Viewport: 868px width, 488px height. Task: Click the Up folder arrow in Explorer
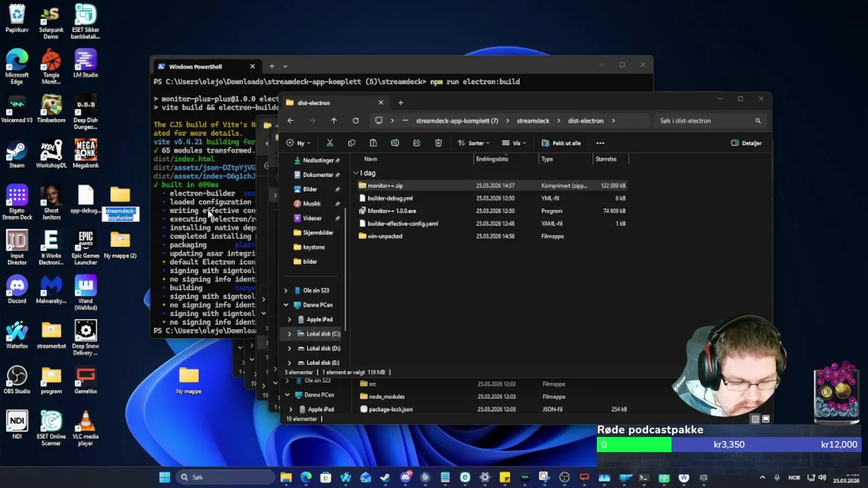tap(334, 121)
